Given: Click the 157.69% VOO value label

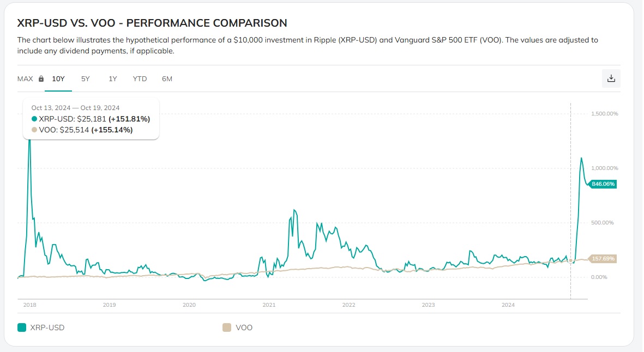Looking at the screenshot, I should click(603, 258).
